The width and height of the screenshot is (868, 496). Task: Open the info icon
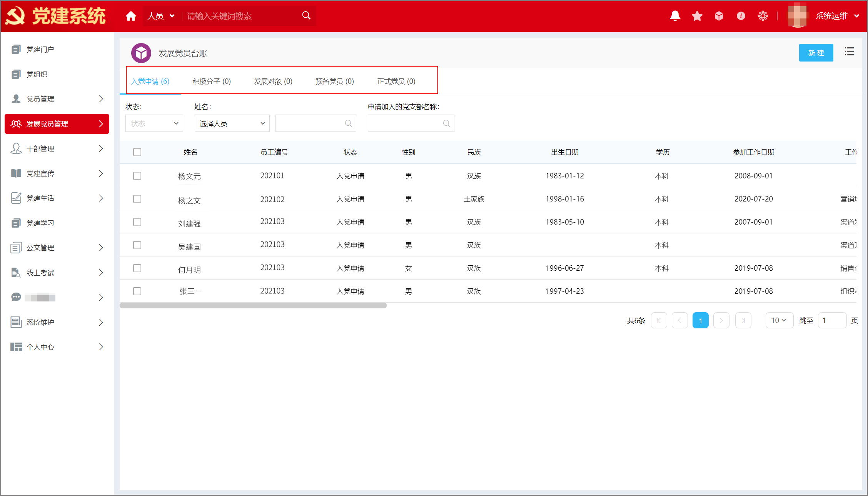click(741, 16)
